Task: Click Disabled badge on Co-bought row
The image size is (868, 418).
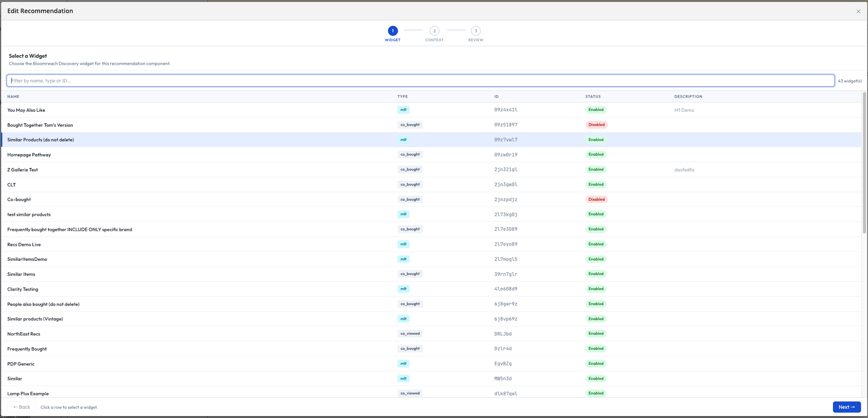Action: (596, 199)
